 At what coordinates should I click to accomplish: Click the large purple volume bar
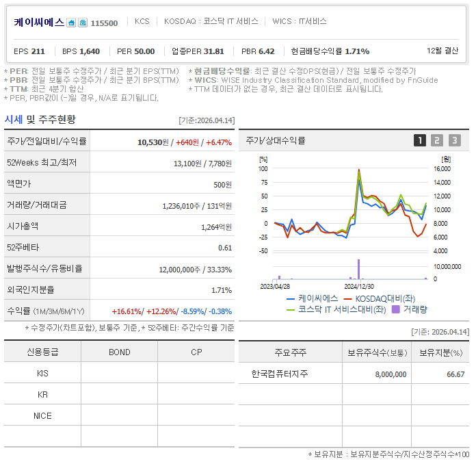pos(359,269)
